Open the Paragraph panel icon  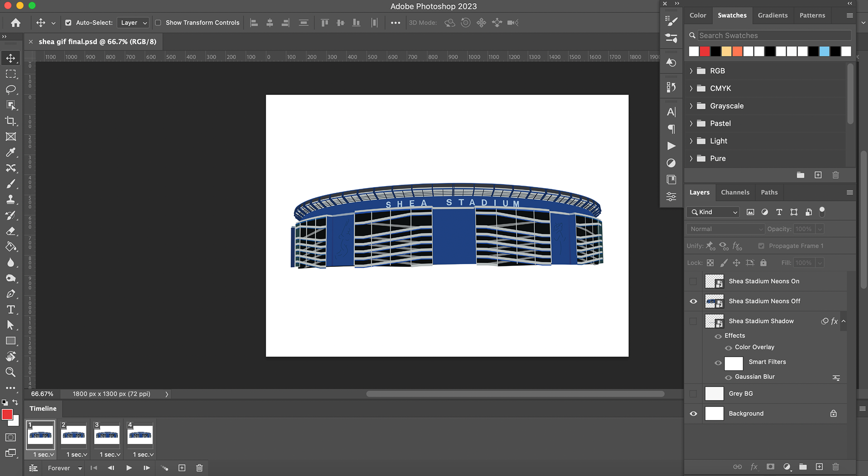pyautogui.click(x=671, y=129)
